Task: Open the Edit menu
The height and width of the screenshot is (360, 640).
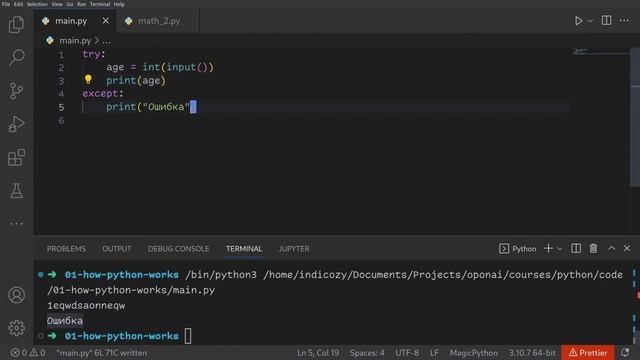Action: 18,4
